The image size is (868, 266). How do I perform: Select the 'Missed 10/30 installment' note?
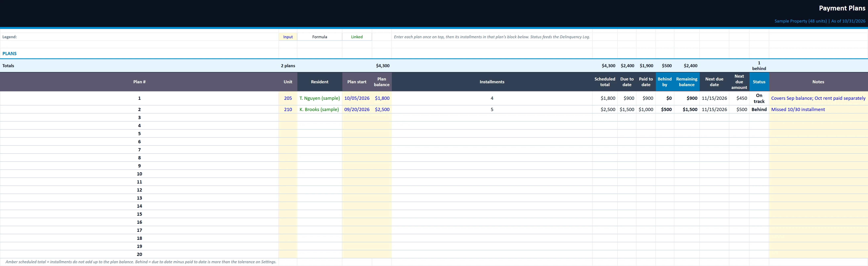coord(818,109)
